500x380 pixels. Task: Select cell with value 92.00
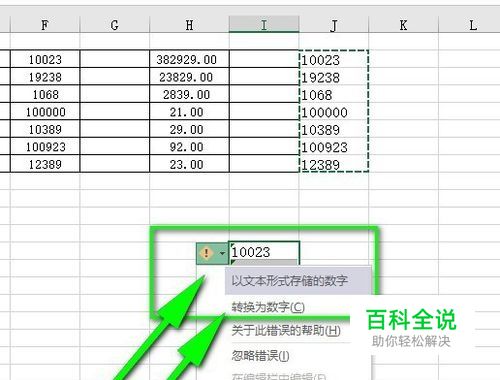pos(189,146)
